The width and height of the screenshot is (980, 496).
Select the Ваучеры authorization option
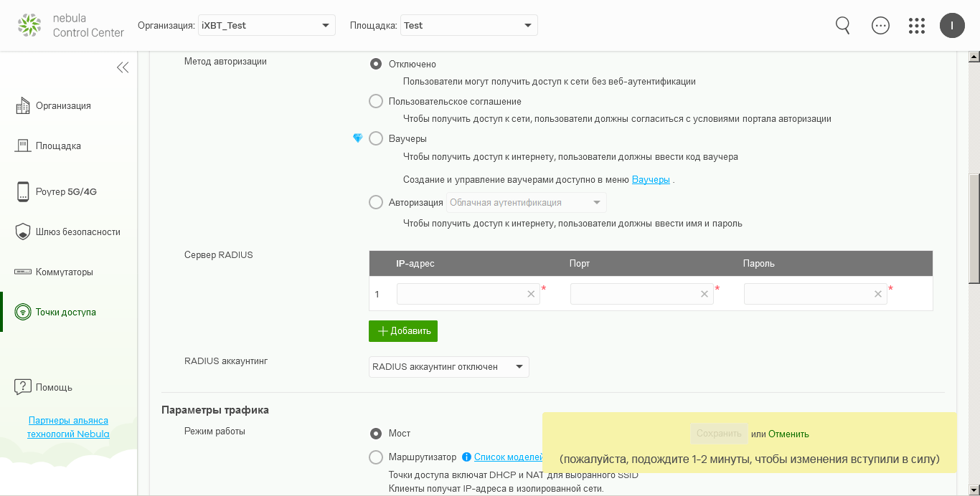[x=376, y=138]
